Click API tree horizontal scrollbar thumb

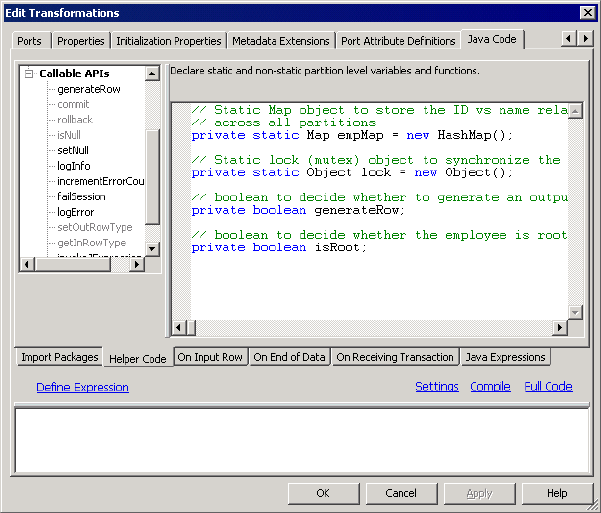72,264
